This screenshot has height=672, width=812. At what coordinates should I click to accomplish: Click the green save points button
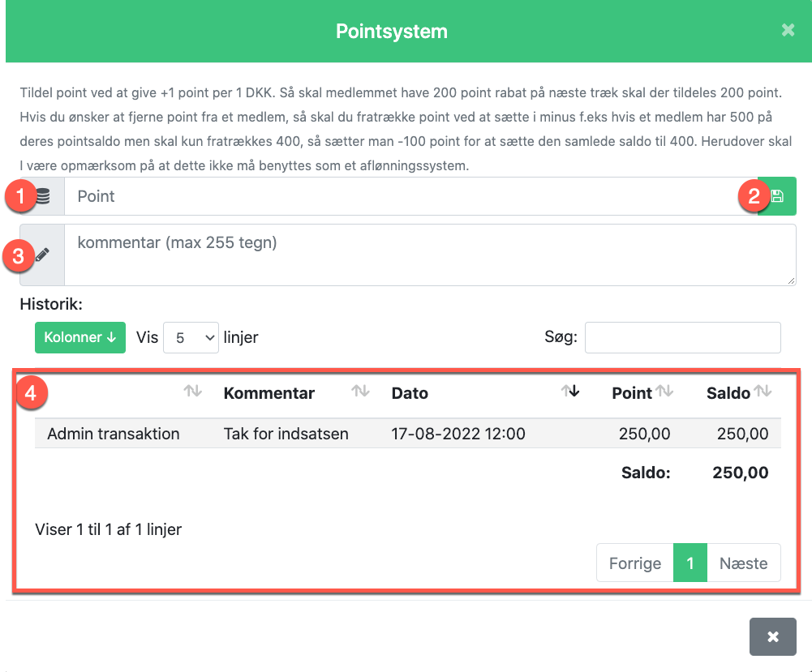click(x=777, y=196)
